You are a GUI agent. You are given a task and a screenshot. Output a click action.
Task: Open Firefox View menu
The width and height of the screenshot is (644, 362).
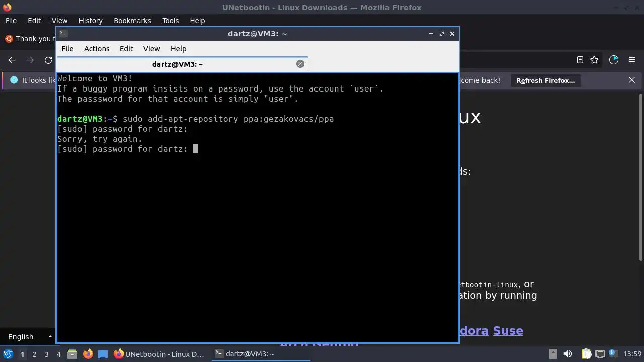[59, 21]
